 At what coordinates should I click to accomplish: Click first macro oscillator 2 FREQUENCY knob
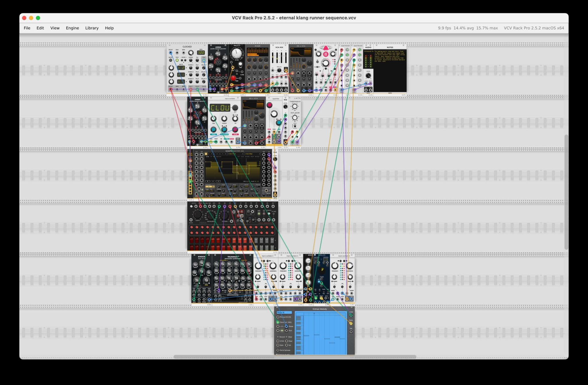[258, 266]
